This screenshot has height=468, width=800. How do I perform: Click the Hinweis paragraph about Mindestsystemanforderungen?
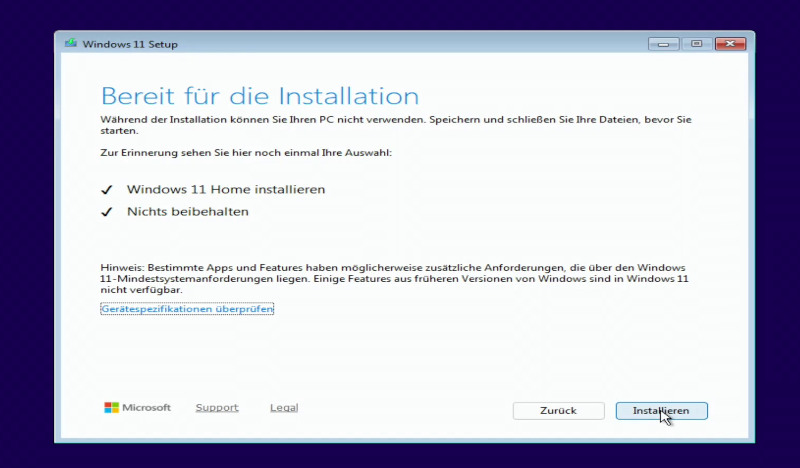(394, 279)
